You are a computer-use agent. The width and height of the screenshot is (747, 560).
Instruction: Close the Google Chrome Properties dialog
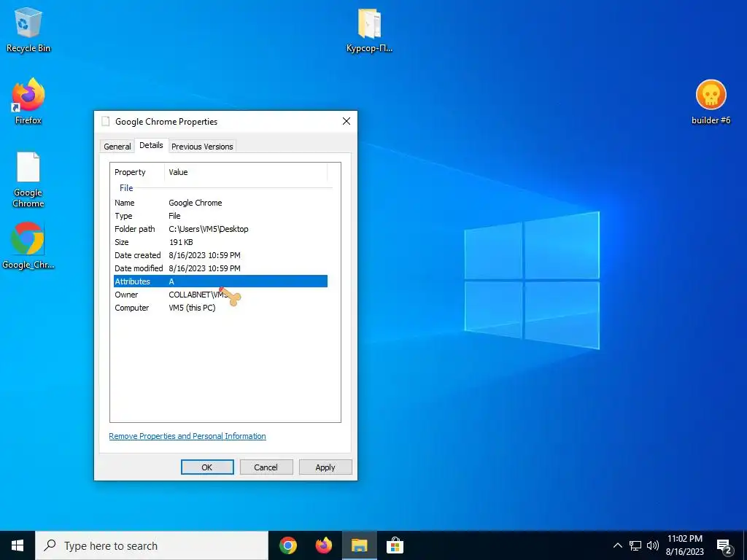[347, 122]
